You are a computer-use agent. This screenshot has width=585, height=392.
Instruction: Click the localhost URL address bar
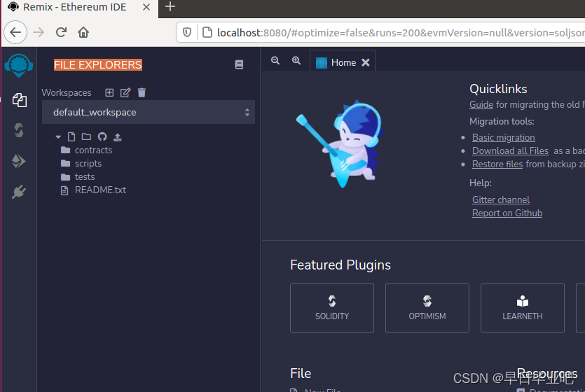pyautogui.click(x=401, y=33)
